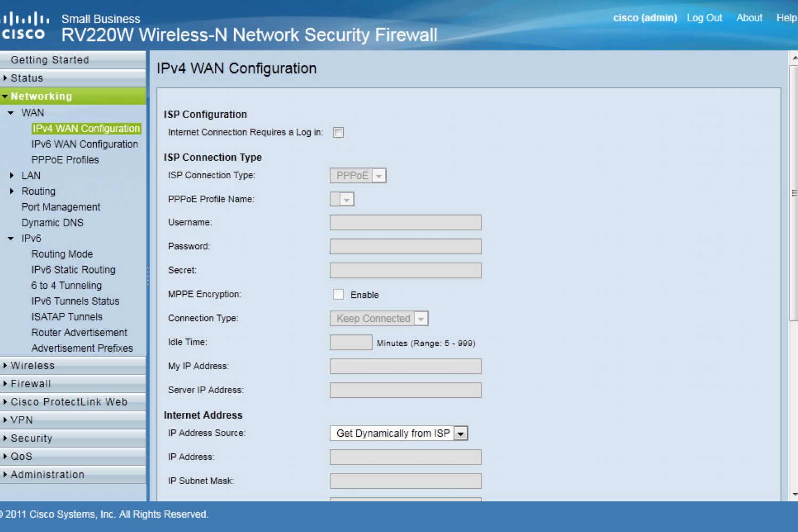Viewport: 798px width, 532px height.
Task: Check Internet Connection Requires a Log in
Action: click(338, 132)
